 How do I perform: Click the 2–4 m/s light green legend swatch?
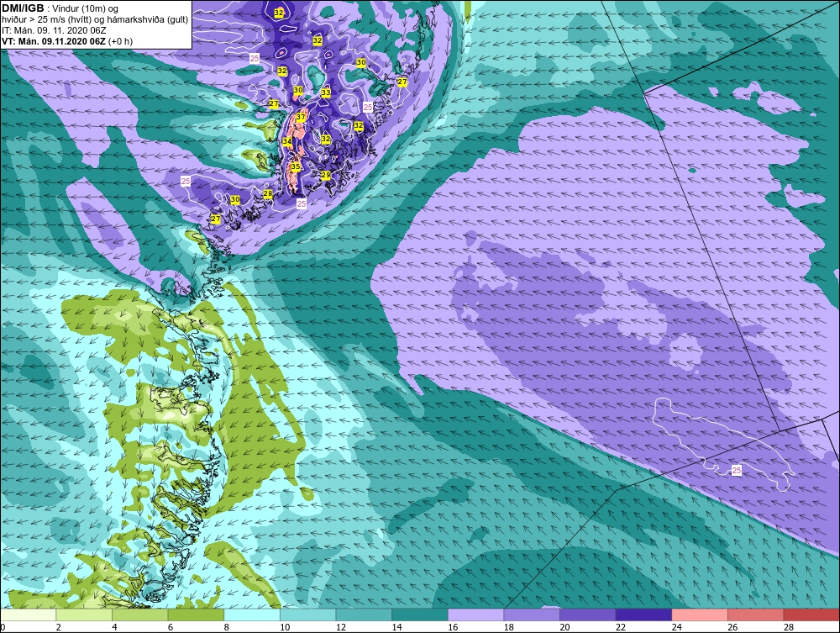84,615
